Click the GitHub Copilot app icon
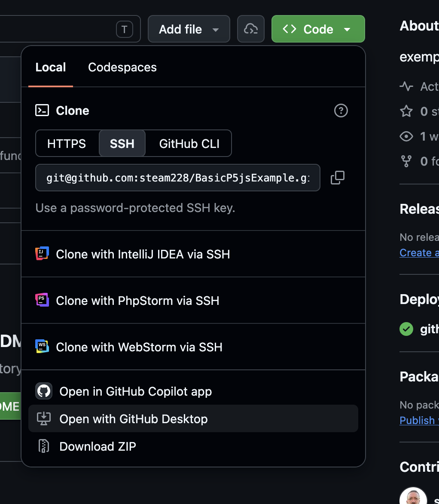 [44, 391]
